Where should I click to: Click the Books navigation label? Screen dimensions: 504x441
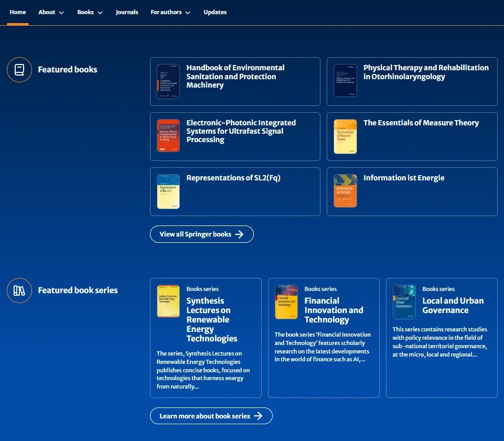click(85, 12)
